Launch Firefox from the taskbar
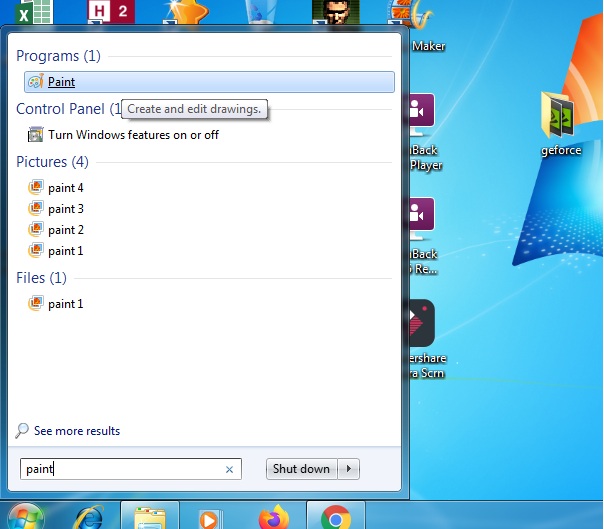This screenshot has height=529, width=604. coord(273,517)
